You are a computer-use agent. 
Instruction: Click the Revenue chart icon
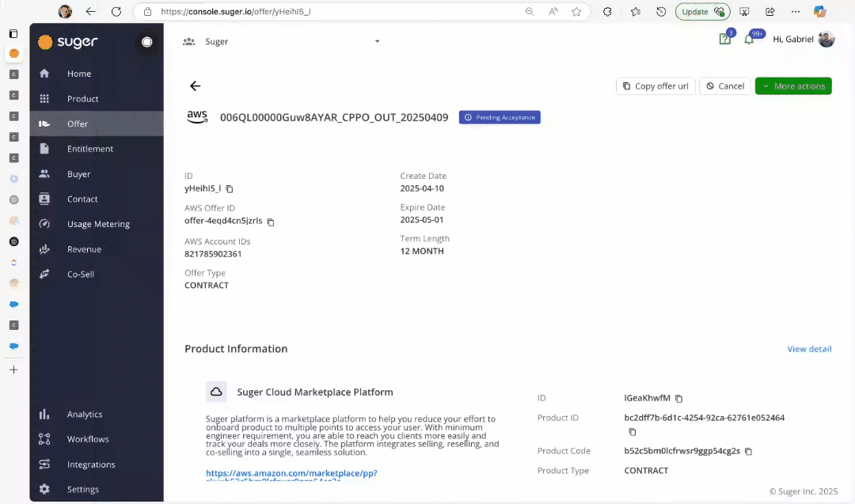pyautogui.click(x=44, y=249)
